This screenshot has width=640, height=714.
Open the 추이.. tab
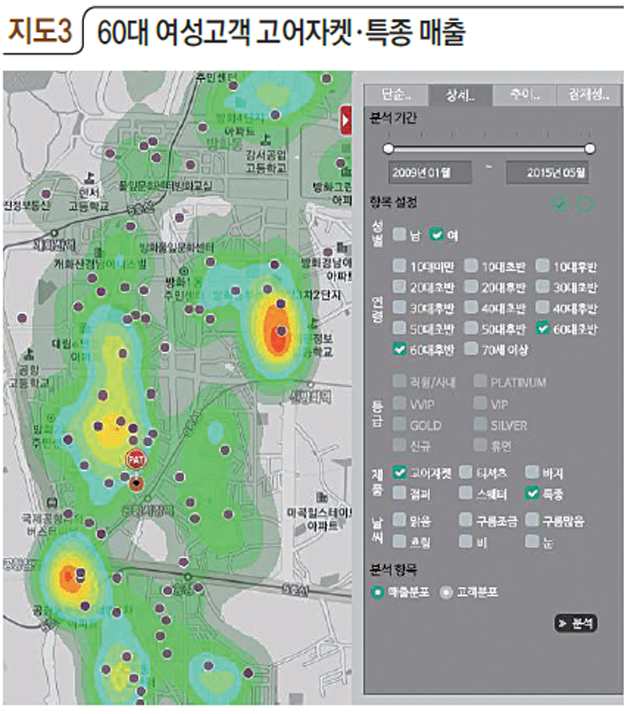524,95
